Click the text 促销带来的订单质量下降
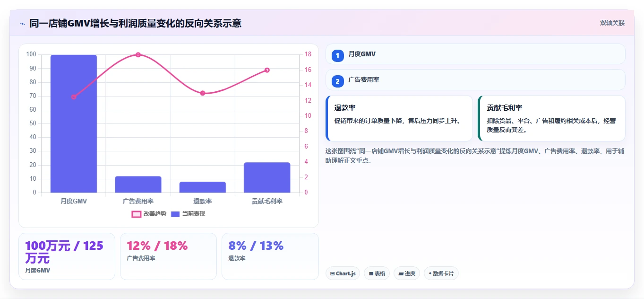Screen dimensions: 644x299 coord(370,121)
